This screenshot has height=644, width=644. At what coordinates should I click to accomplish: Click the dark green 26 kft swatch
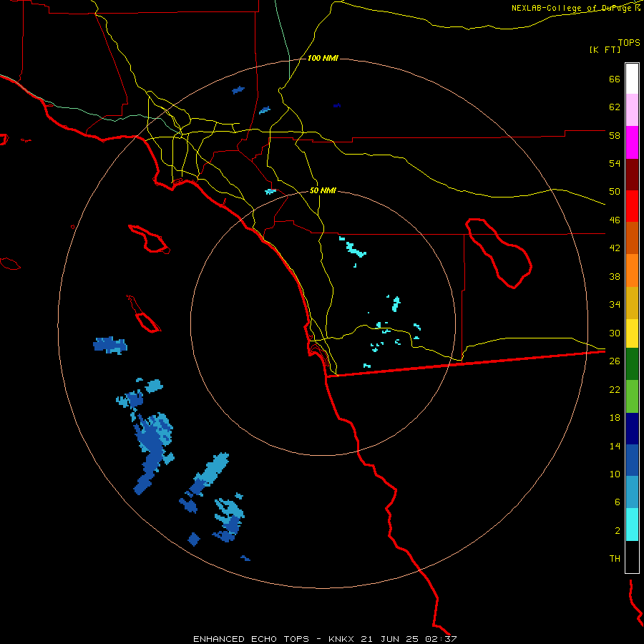point(632,364)
